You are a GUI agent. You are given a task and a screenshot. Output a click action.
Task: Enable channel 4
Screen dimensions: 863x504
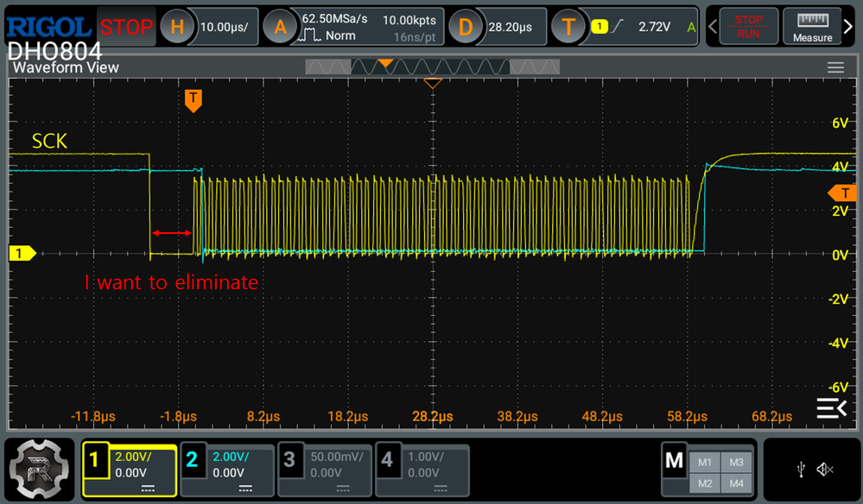[x=422, y=470]
